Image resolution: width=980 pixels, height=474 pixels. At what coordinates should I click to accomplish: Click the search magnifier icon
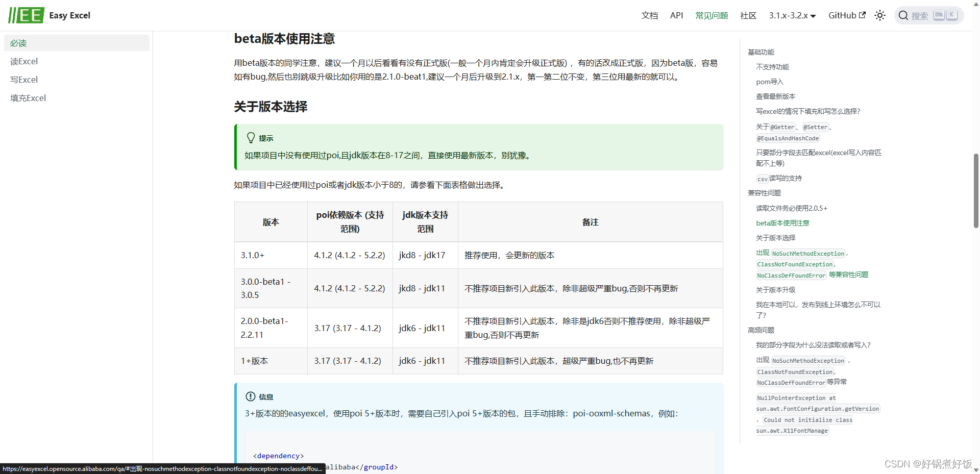coord(903,15)
